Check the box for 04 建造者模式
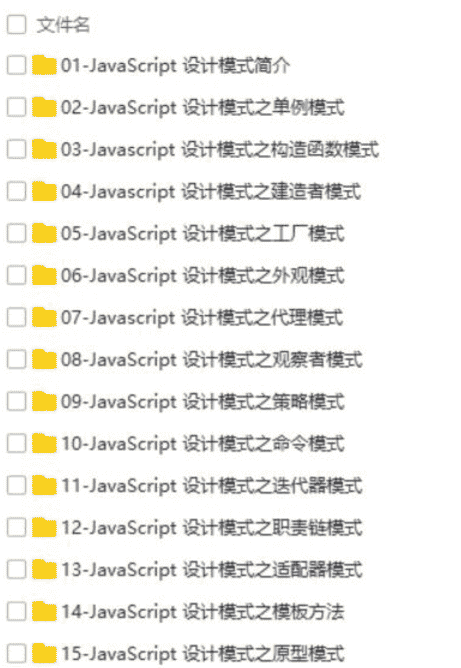This screenshot has width=461, height=668. point(17,191)
